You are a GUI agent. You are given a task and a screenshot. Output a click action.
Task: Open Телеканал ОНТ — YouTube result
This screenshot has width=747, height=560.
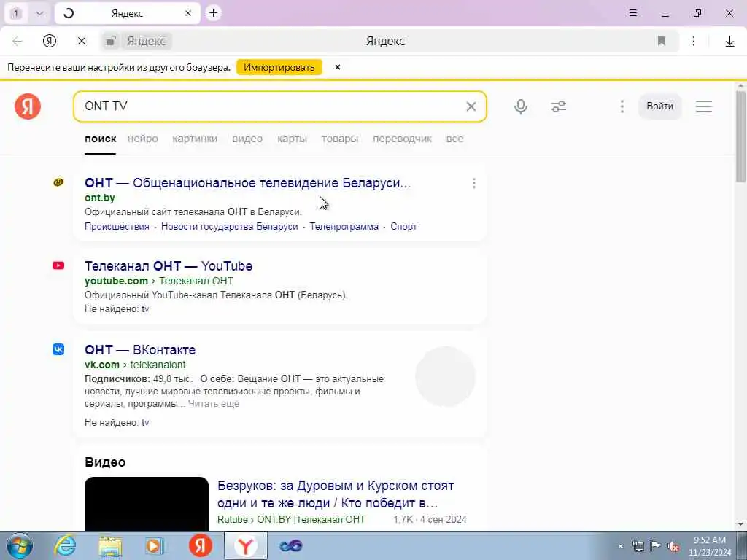169,265
